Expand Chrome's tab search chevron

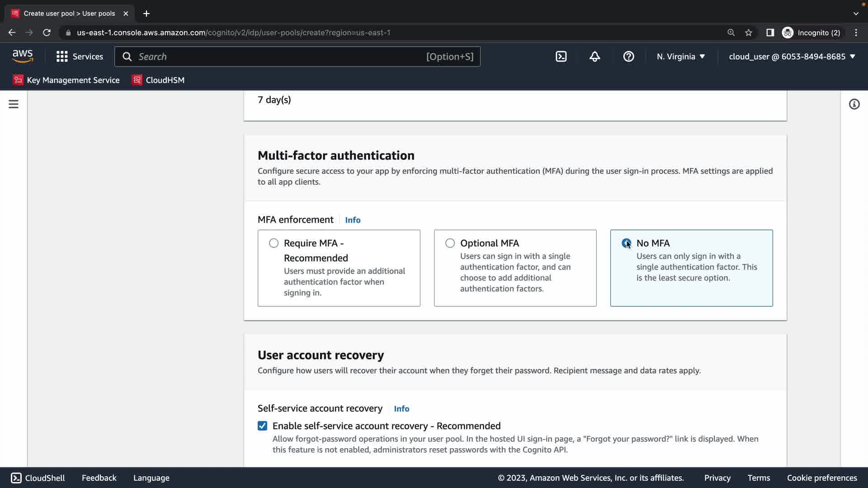pos(856,14)
